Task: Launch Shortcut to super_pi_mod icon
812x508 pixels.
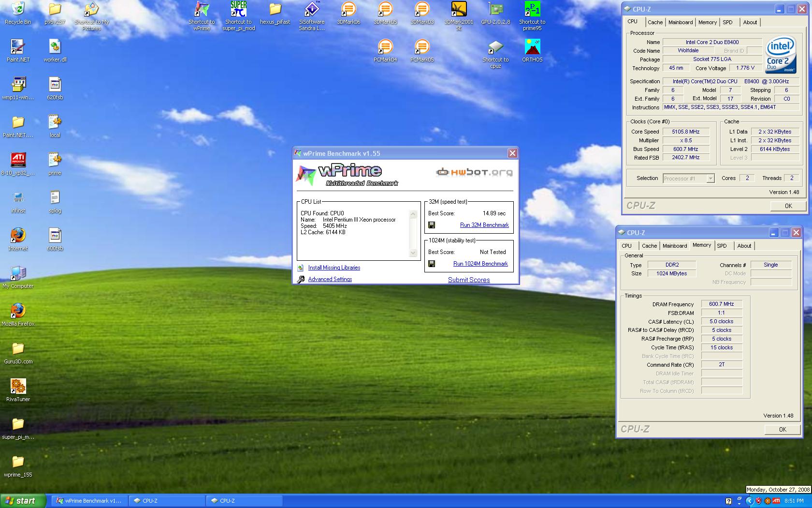Action: pyautogui.click(x=238, y=16)
